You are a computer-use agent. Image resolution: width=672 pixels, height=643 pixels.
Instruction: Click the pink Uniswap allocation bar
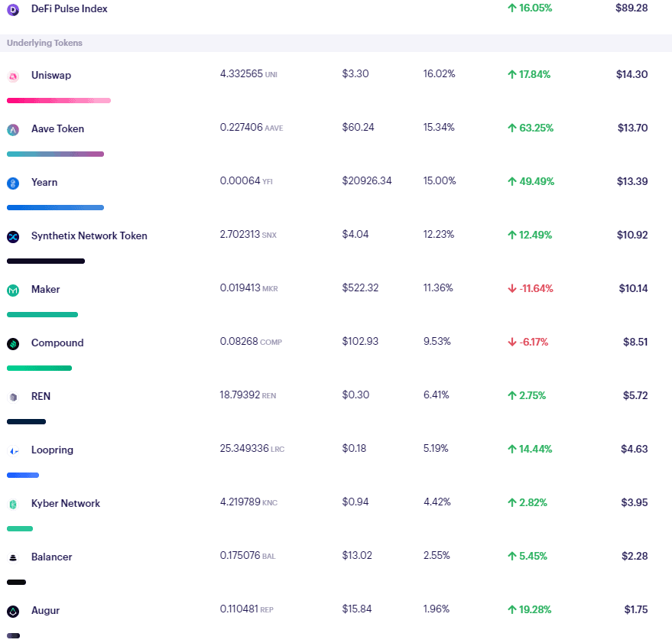pos(59,101)
